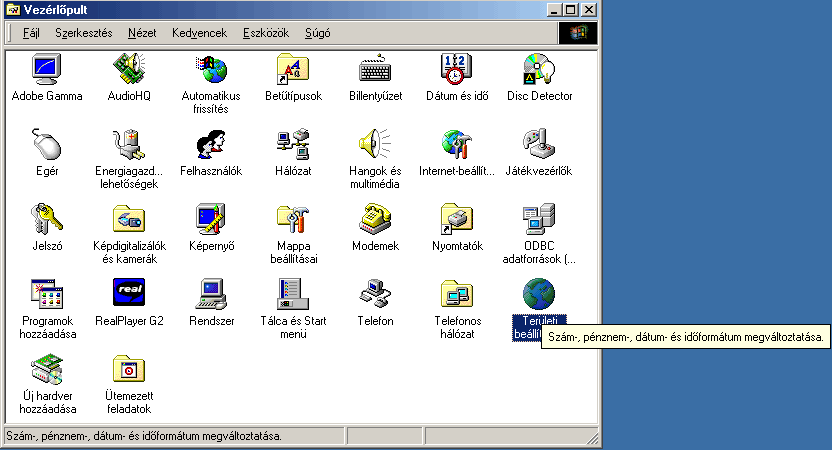Select the AudioHQ control panel icon

[x=129, y=70]
